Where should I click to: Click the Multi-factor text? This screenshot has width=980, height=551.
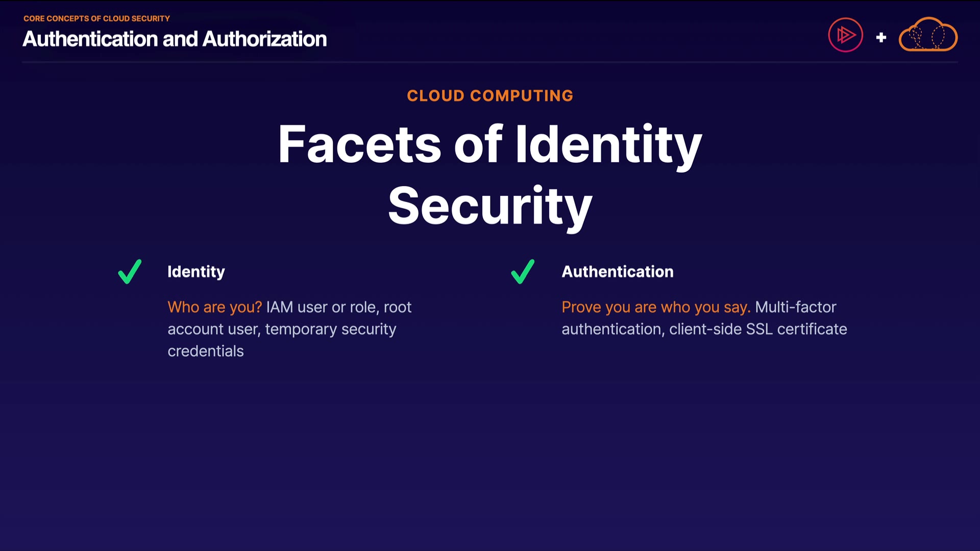click(795, 307)
